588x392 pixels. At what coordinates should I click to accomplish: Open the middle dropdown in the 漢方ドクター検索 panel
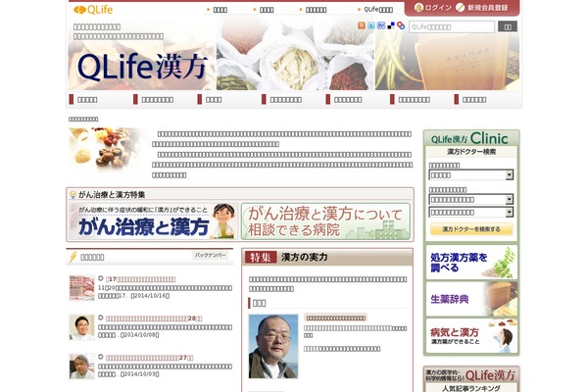[x=471, y=200]
